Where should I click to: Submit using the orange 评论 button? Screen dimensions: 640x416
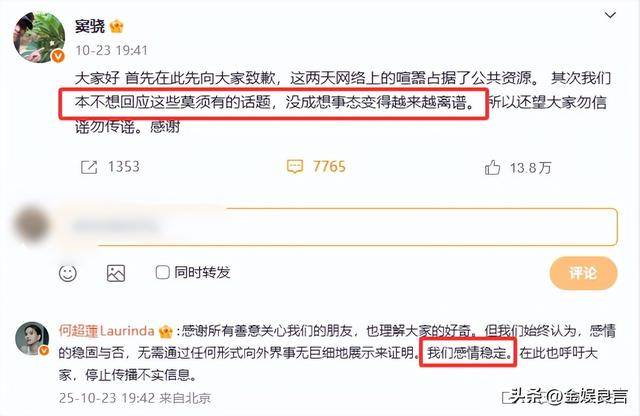[583, 273]
